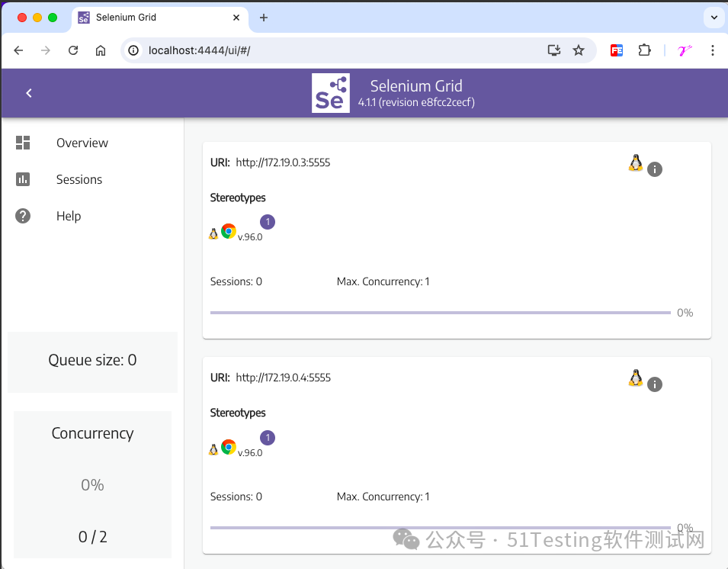
Task: Open a new browser tab
Action: 264,18
